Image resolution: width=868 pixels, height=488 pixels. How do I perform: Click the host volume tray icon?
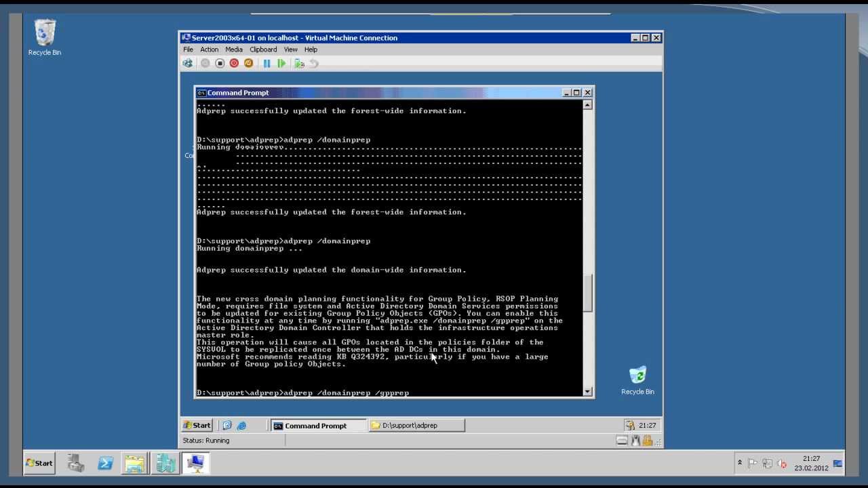(x=782, y=464)
